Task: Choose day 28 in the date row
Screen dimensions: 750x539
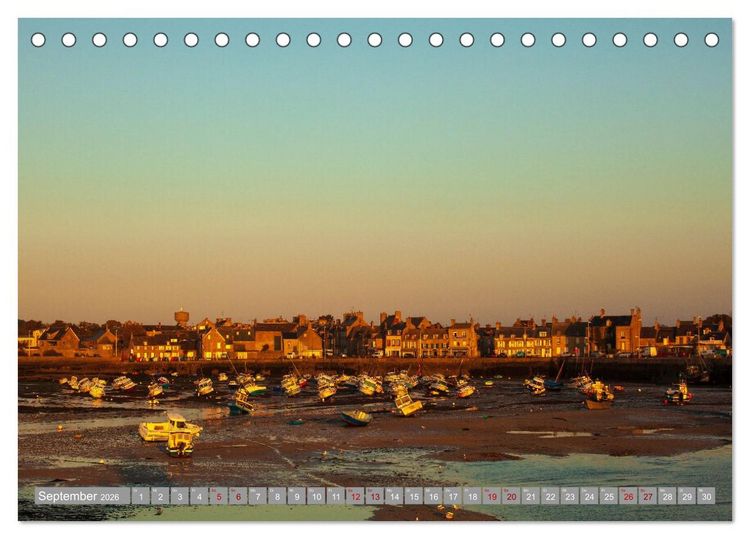Action: point(668,496)
